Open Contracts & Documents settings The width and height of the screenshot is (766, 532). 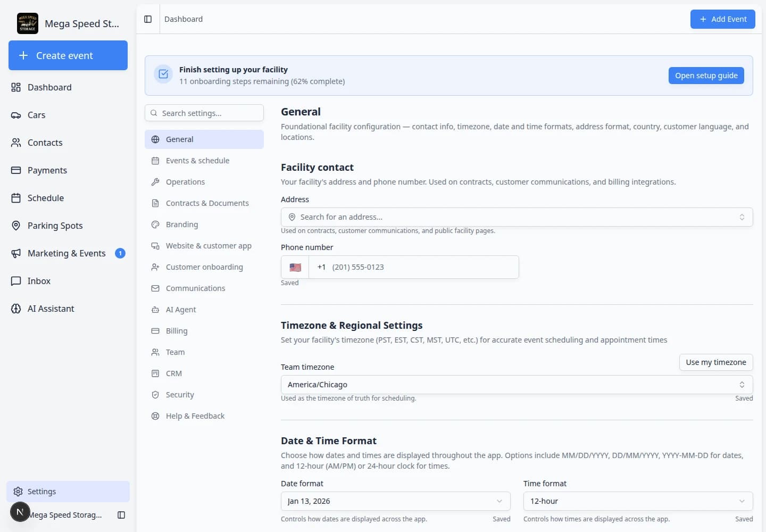click(x=204, y=203)
